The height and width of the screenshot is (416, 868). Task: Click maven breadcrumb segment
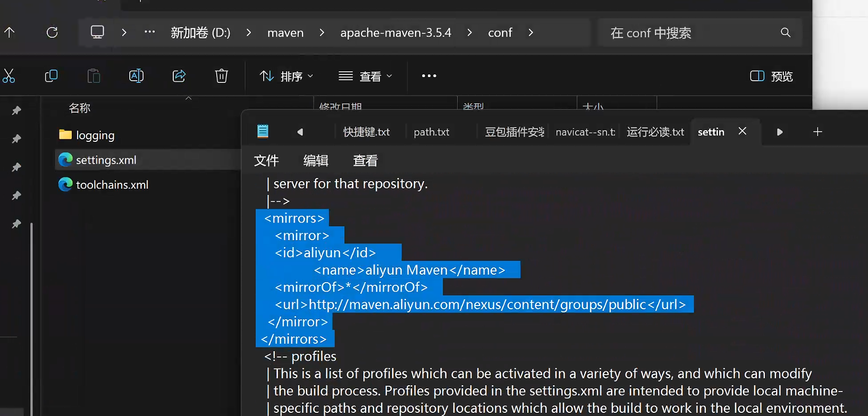coord(285,32)
